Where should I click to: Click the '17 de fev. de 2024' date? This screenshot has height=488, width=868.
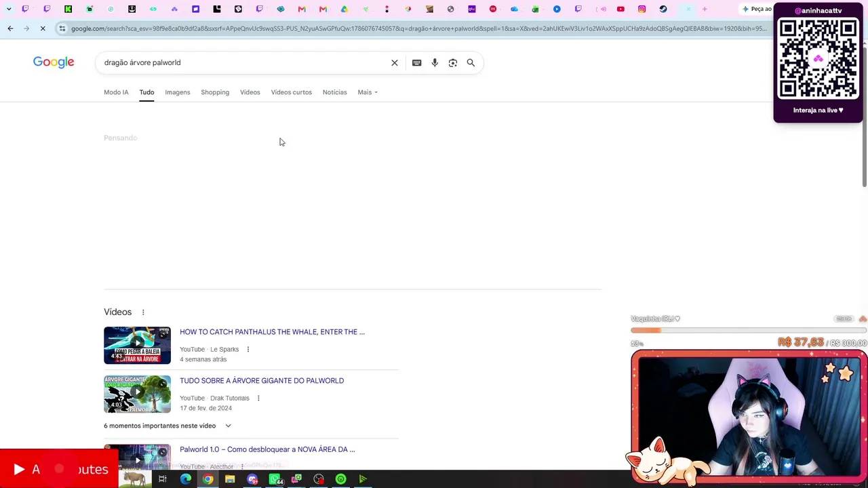pyautogui.click(x=206, y=408)
